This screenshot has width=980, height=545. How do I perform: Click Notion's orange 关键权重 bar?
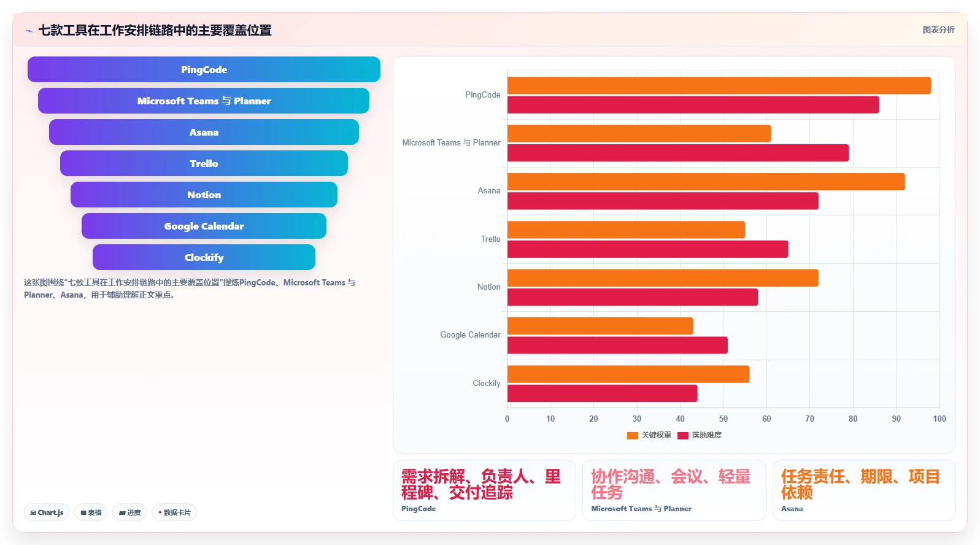click(663, 278)
